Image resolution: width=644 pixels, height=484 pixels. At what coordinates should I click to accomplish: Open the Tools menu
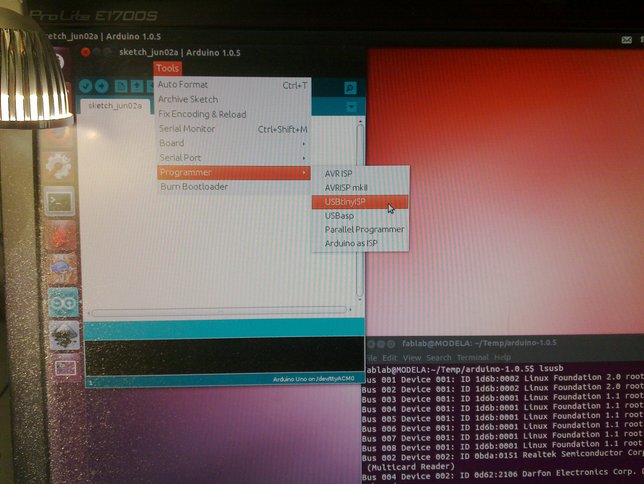point(168,68)
